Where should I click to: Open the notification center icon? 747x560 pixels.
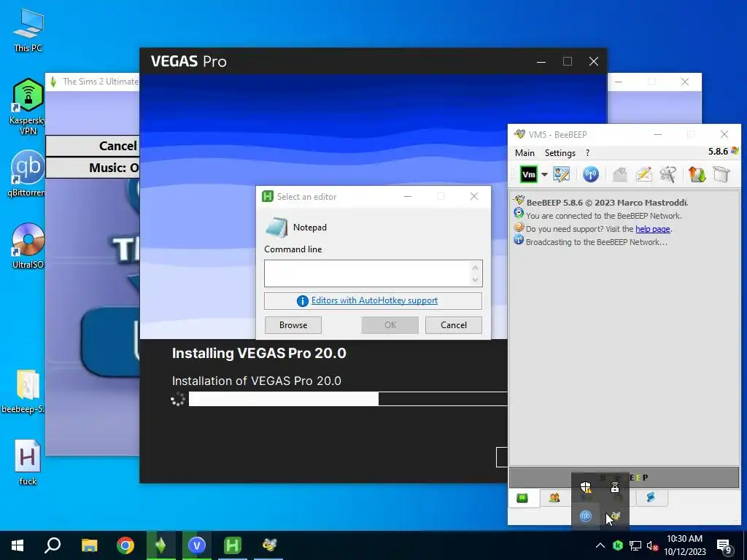click(x=724, y=546)
